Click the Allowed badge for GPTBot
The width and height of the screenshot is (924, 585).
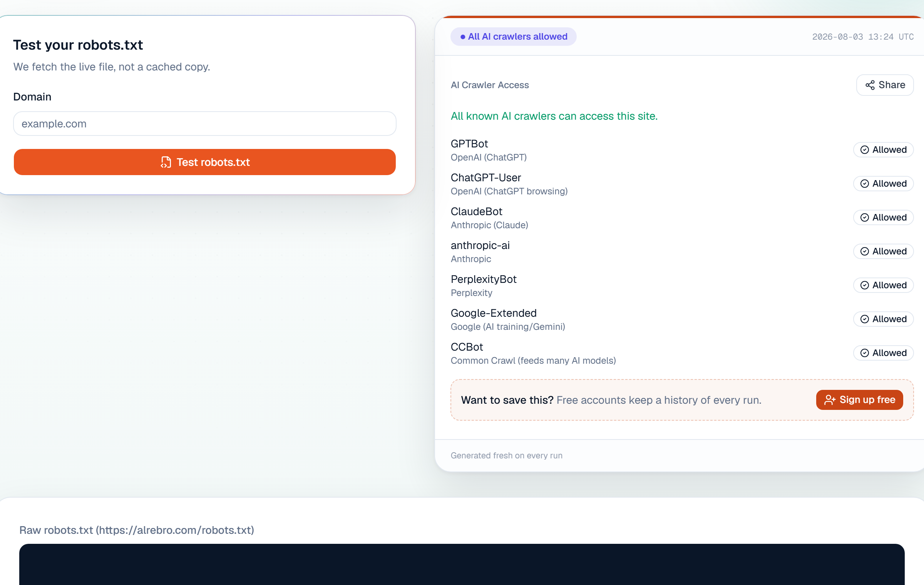click(x=883, y=150)
